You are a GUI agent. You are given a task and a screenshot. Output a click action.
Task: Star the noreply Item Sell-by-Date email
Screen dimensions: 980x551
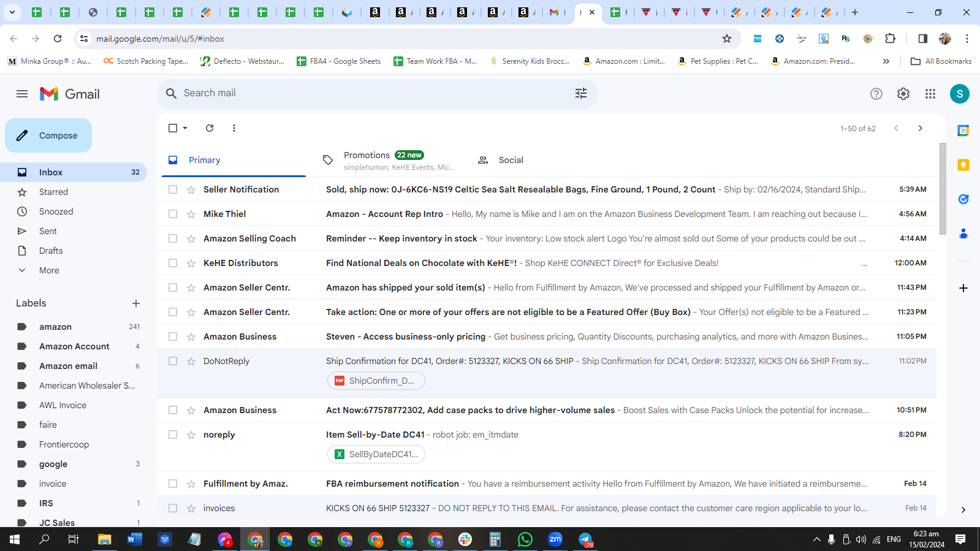(x=191, y=435)
